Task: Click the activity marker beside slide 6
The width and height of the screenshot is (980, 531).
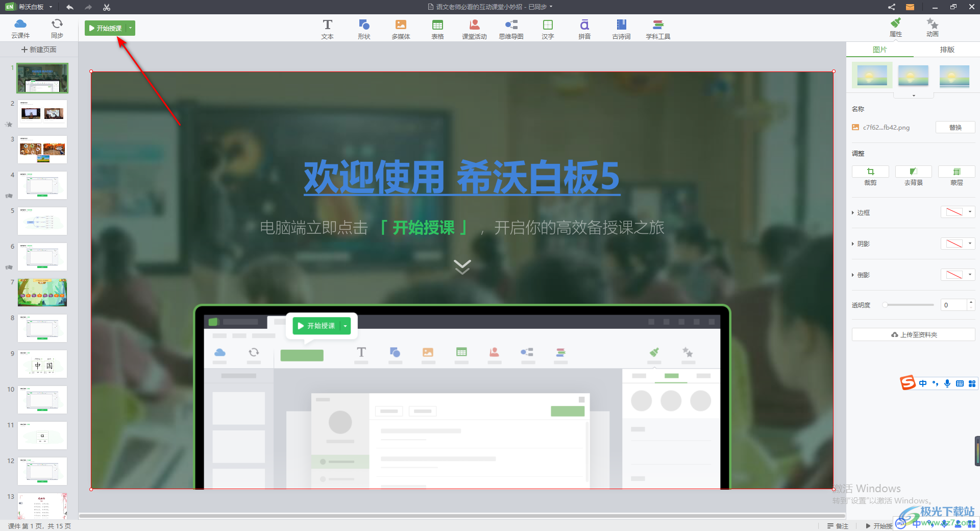Action: (x=9, y=267)
